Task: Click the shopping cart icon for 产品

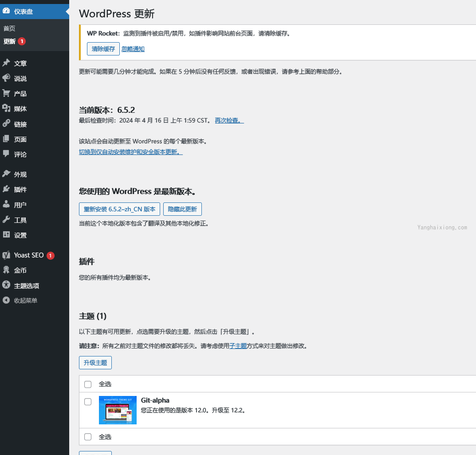Action: [6, 93]
